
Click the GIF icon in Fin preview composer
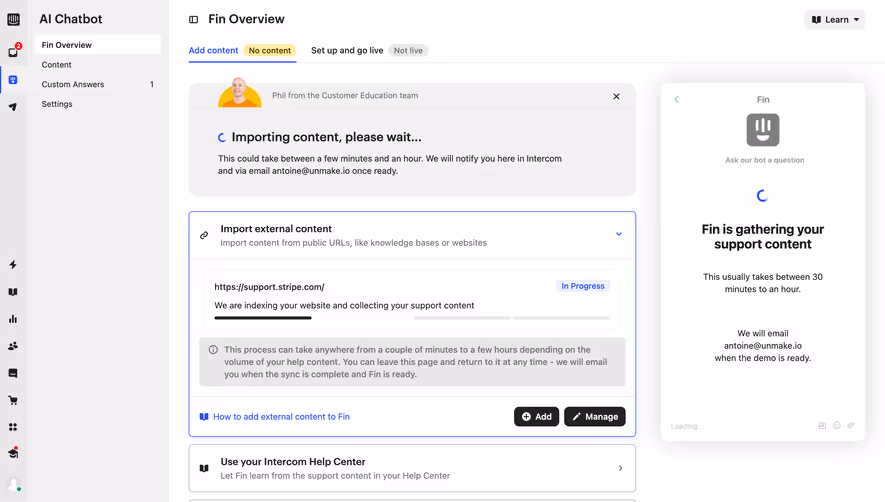coord(822,425)
